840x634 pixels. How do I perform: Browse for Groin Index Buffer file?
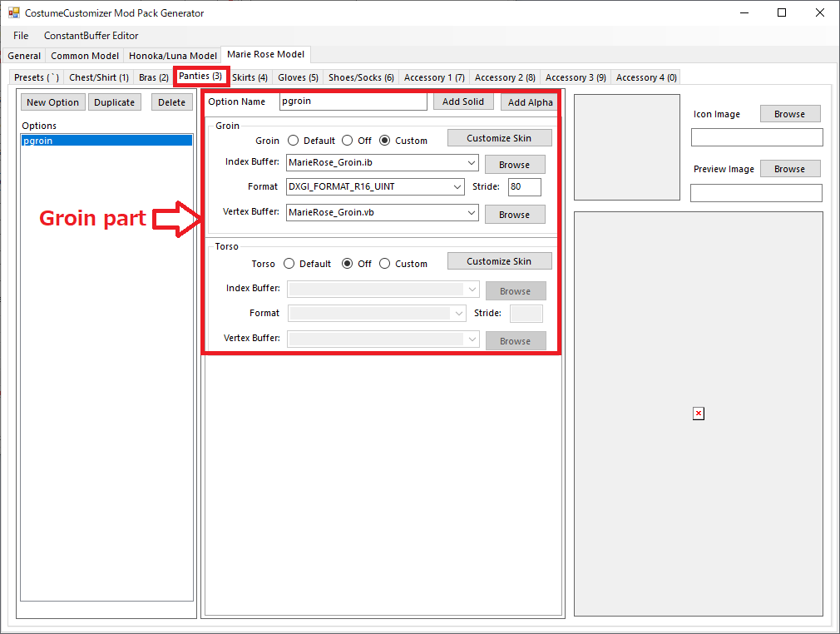[514, 165]
